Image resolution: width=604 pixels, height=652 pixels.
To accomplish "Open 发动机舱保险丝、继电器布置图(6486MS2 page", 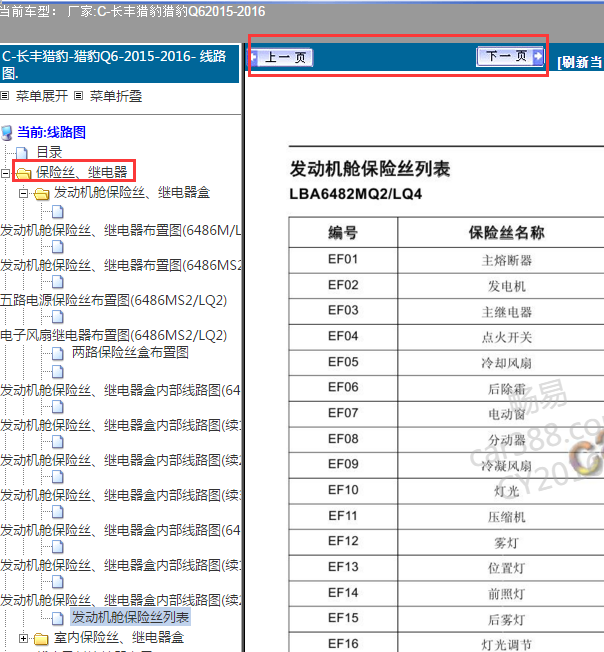I will pos(121,265).
